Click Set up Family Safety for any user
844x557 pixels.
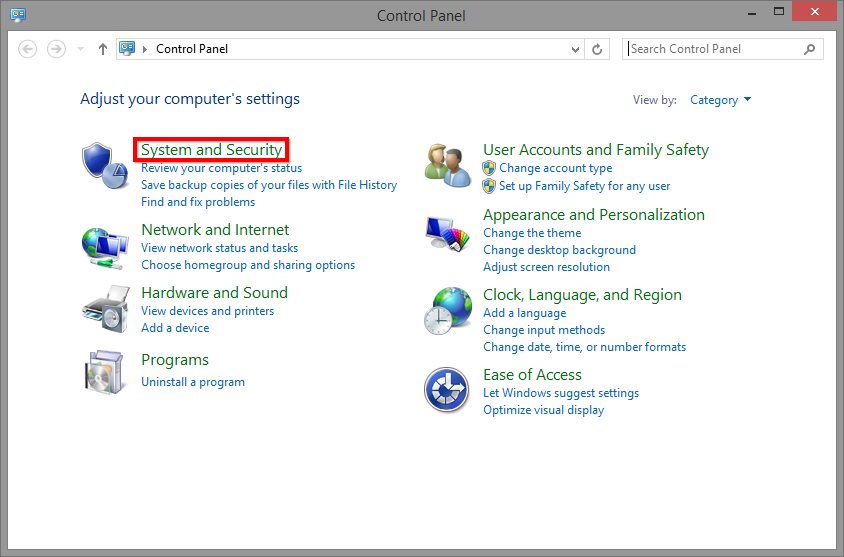[584, 186]
